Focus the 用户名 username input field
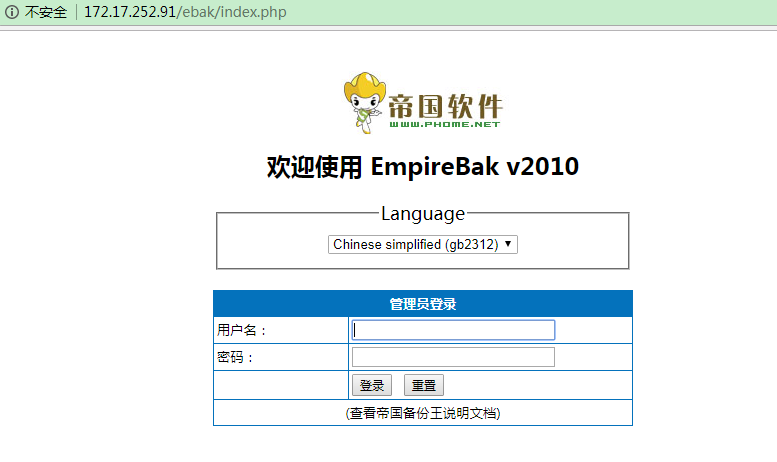This screenshot has width=777, height=462. (x=453, y=330)
